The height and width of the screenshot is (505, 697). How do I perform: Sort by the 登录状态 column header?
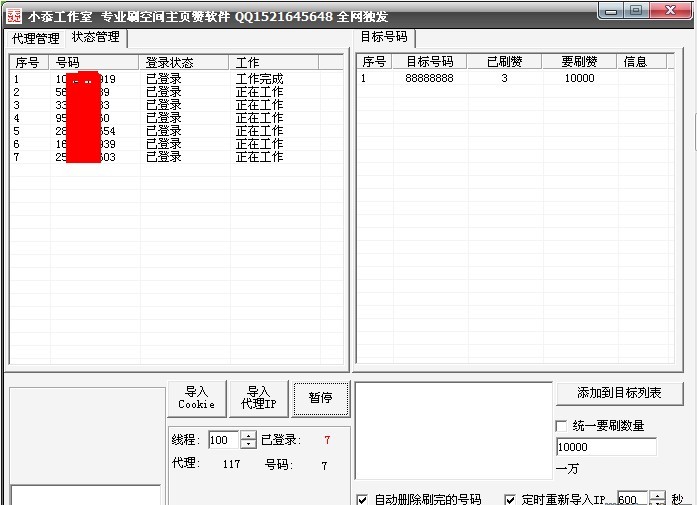tap(183, 62)
